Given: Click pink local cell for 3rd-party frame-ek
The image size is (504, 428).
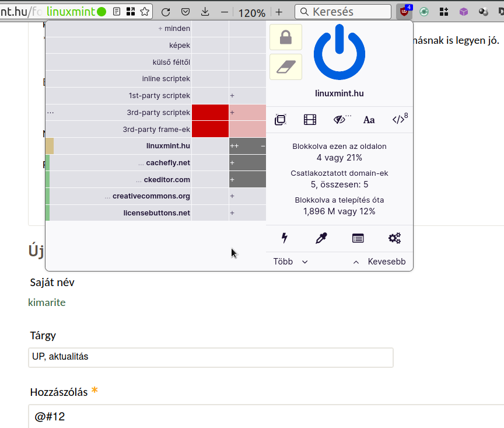Looking at the screenshot, I should point(247,129).
